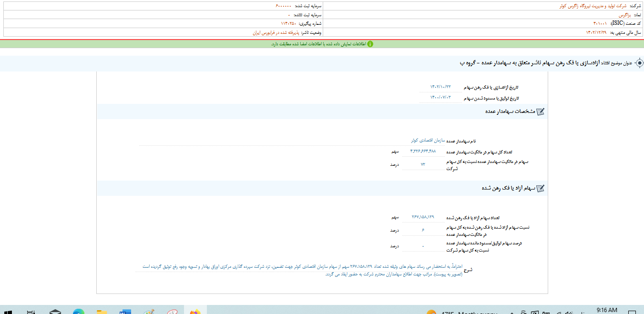Open the Mail app from the taskbar

tap(55, 311)
